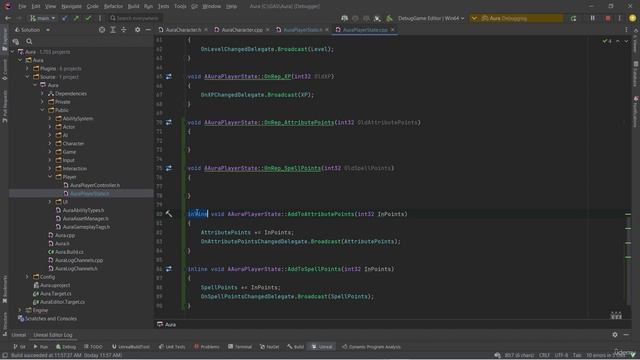Image resolution: width=640 pixels, height=360 pixels.
Task: Click gutter icon next to AddToSpellPoints
Action: [169, 269]
